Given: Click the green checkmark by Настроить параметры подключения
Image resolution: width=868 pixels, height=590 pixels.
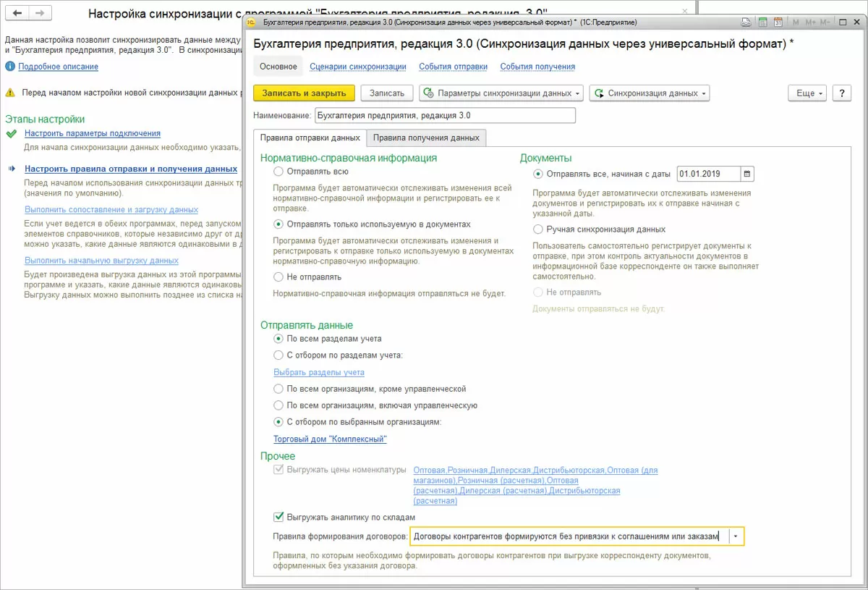Looking at the screenshot, I should (10, 134).
